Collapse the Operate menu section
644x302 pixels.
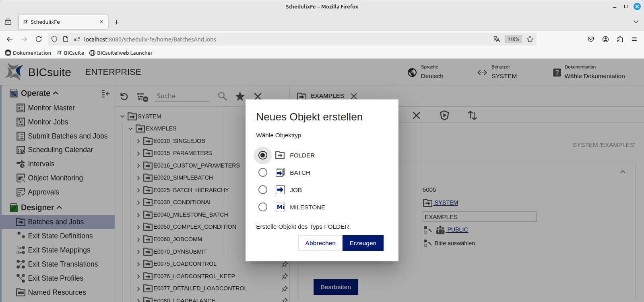click(x=56, y=93)
